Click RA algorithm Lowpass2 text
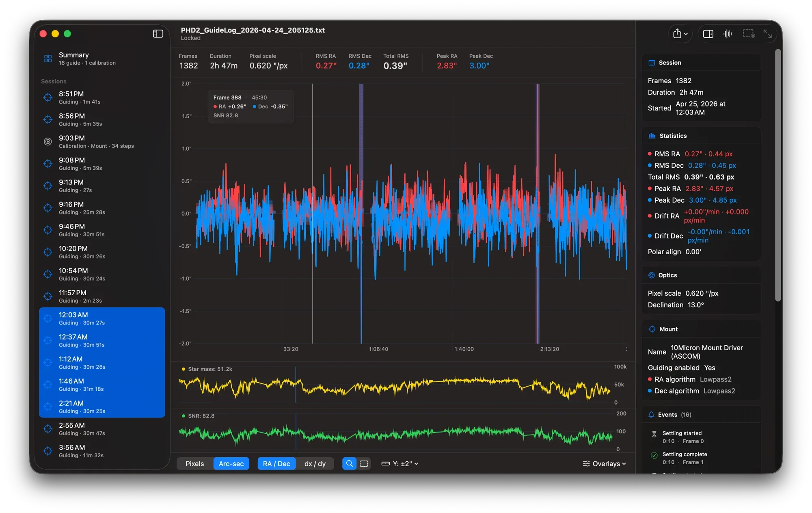 [693, 379]
